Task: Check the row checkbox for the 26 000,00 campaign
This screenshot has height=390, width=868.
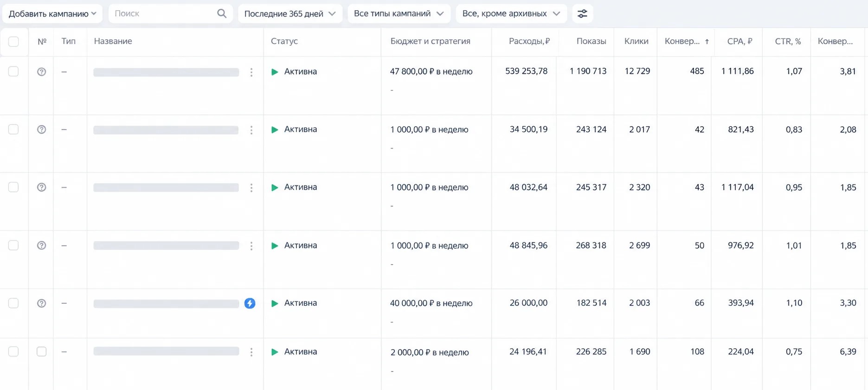Action: [13, 303]
